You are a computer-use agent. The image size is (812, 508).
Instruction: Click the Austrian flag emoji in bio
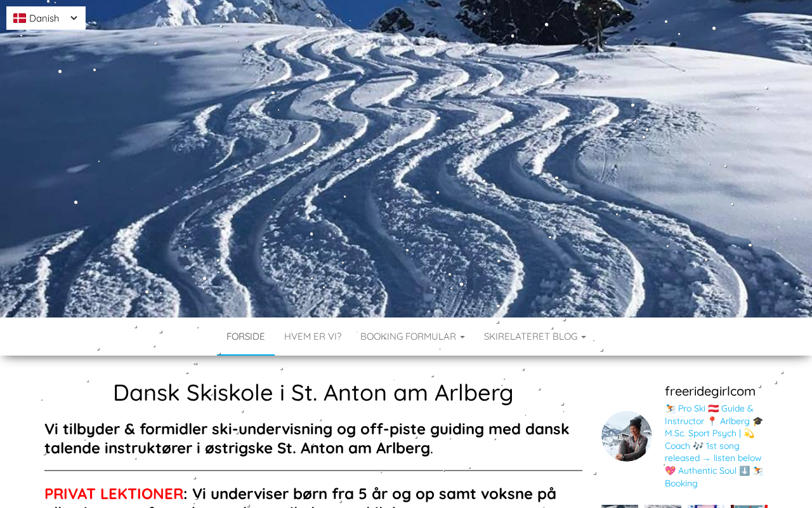point(713,408)
